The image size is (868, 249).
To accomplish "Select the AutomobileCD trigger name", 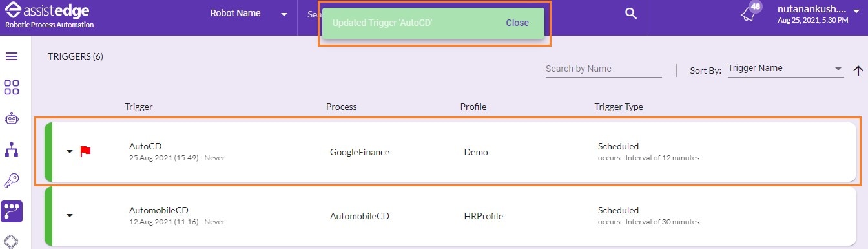I will click(x=159, y=210).
